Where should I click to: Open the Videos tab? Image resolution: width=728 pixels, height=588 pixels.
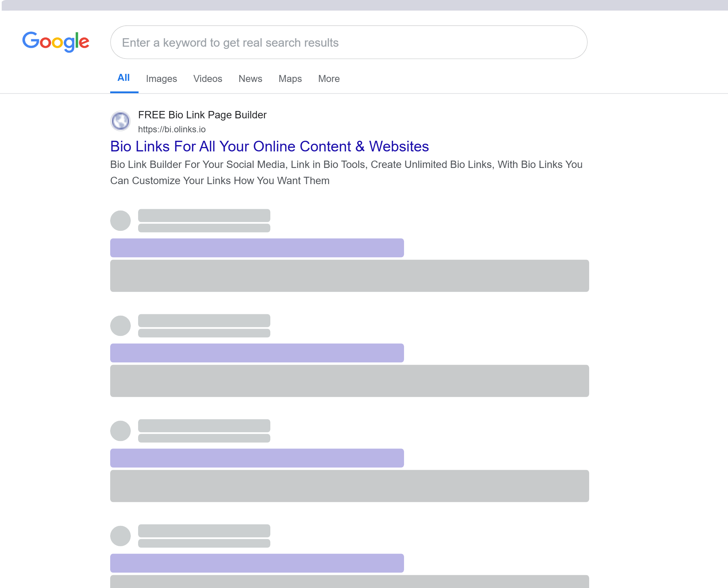[x=208, y=79]
